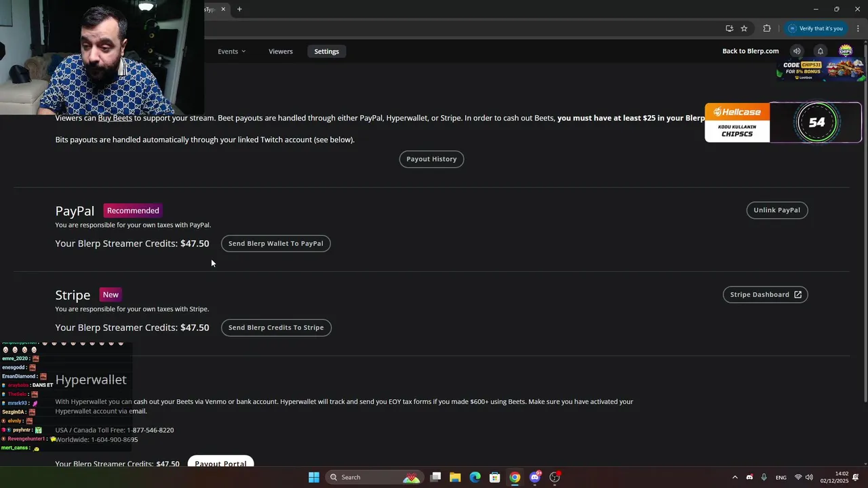The width and height of the screenshot is (868, 488).
Task: Open Task View on the taskbar
Action: point(435,477)
